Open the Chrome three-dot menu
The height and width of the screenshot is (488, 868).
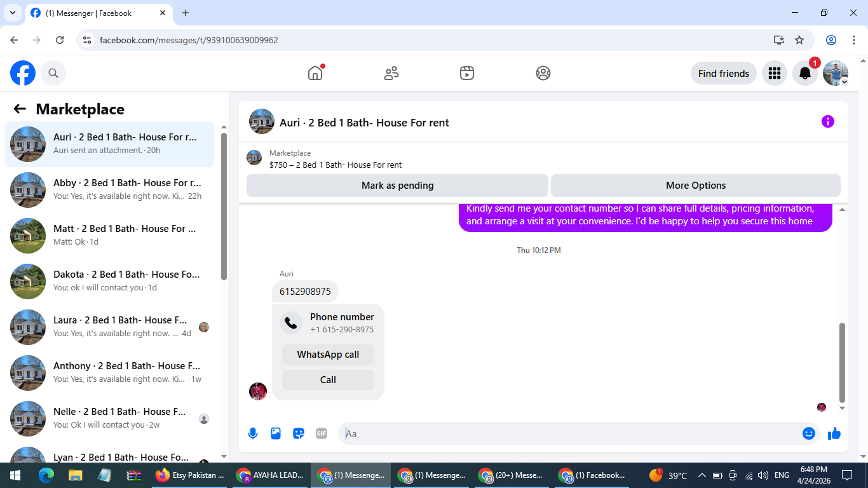pos(854,40)
